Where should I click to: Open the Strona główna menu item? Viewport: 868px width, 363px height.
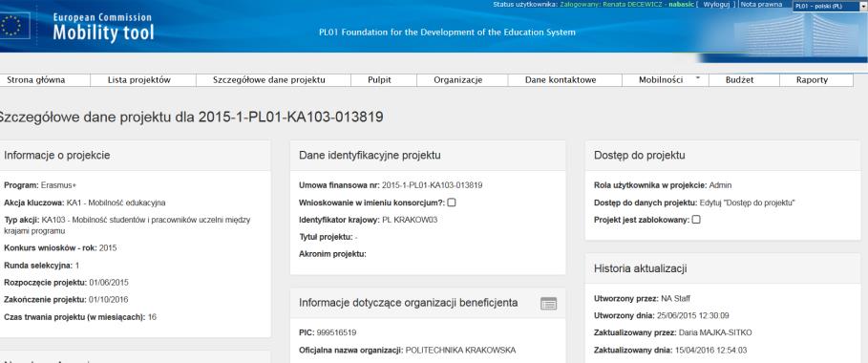tap(36, 80)
